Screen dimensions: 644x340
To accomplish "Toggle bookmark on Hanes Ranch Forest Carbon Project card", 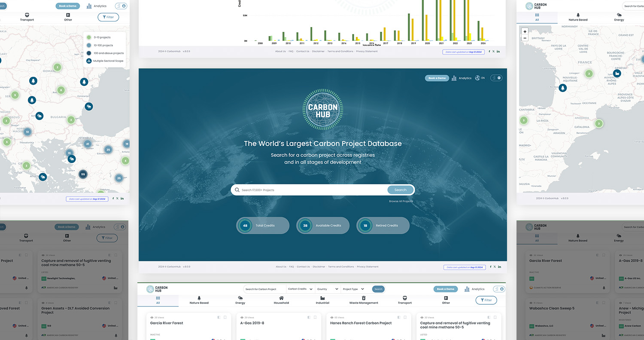I will coord(405,317).
